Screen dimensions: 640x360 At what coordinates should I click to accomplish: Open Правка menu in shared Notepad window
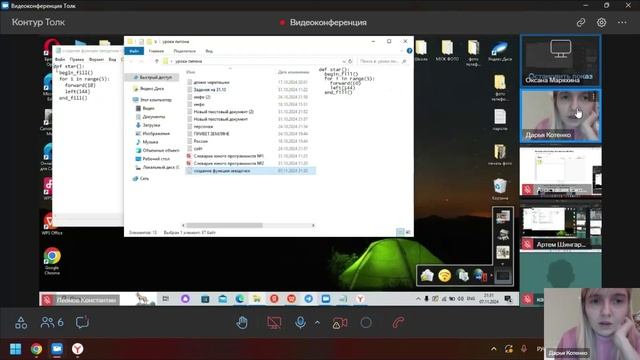[x=76, y=60]
